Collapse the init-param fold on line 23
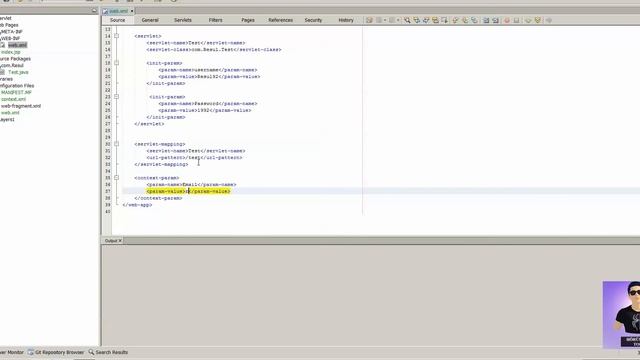Screen dimensions: 640x360 [x=116, y=97]
